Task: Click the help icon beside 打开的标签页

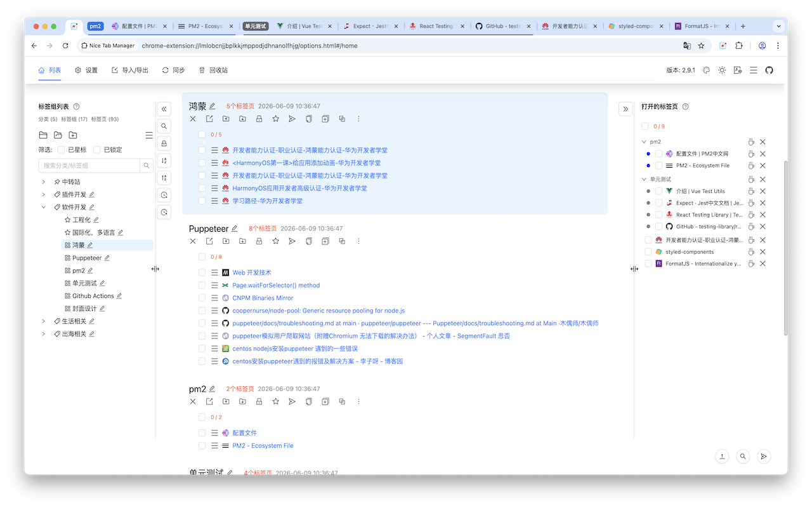Action: pos(685,107)
